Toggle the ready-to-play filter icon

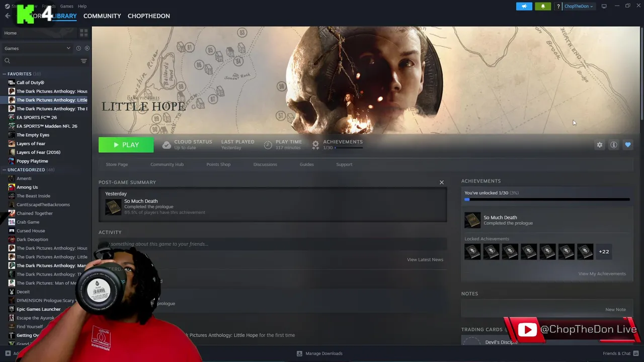87,48
